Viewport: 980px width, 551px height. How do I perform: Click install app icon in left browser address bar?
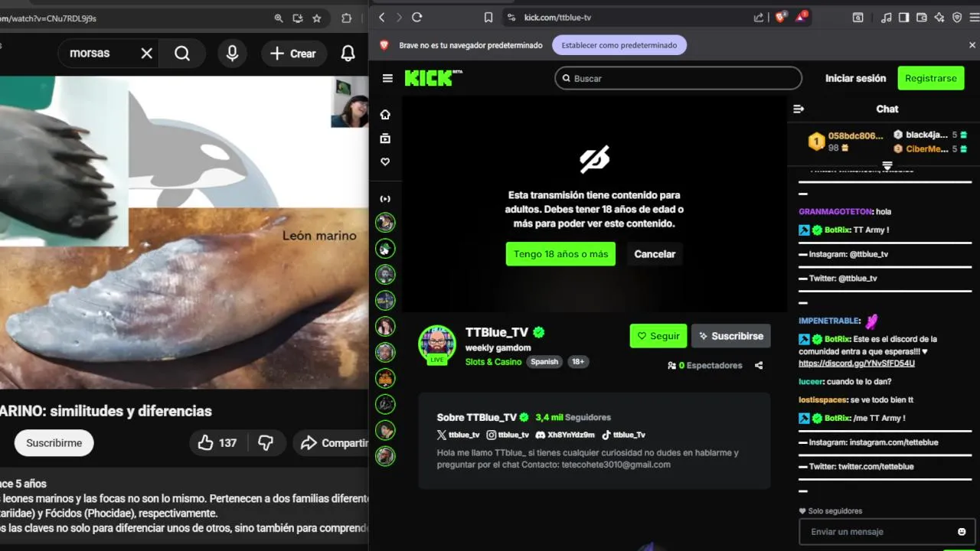tap(298, 18)
